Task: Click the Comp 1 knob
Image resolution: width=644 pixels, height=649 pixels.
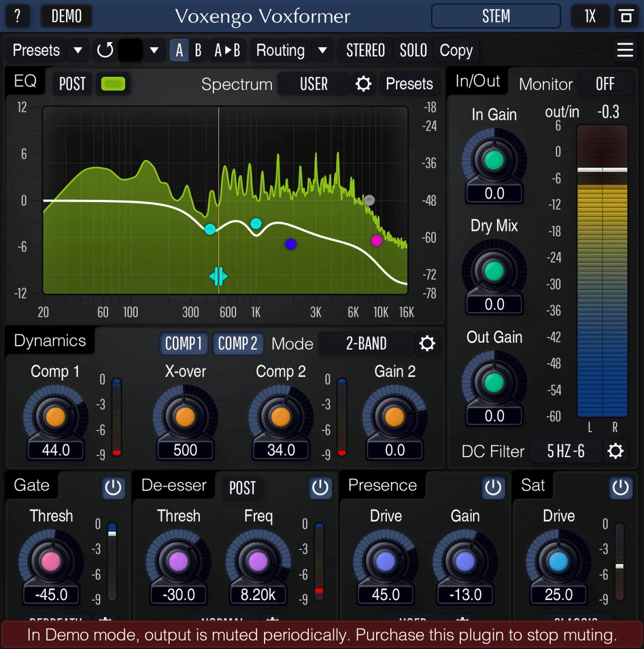Action: point(56,417)
